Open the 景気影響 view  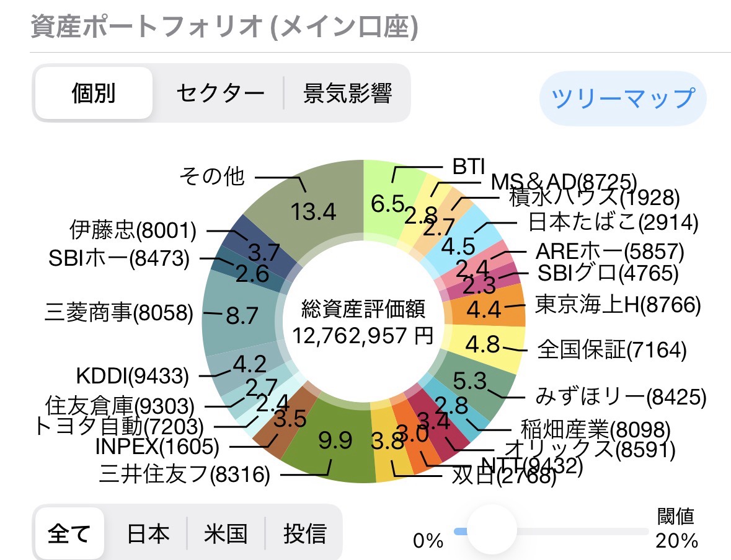pyautogui.click(x=347, y=94)
